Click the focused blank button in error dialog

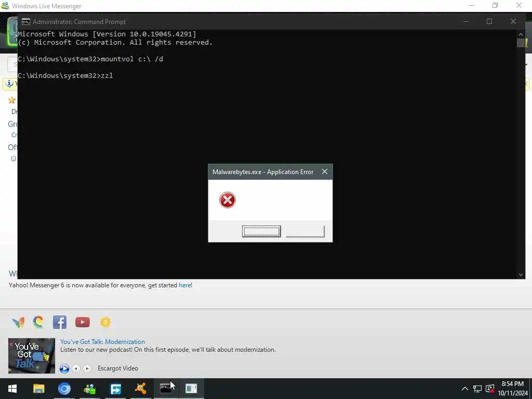coord(261,231)
